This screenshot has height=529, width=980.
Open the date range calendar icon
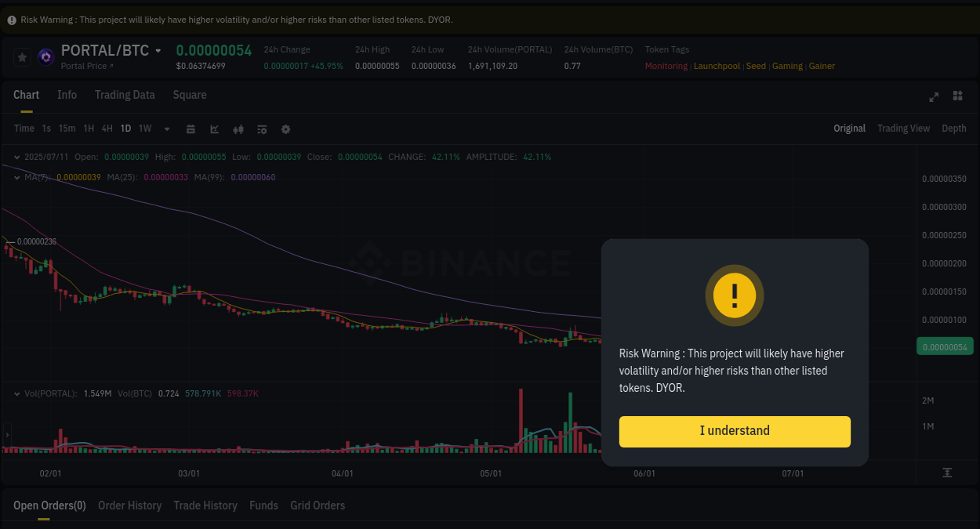click(x=191, y=129)
